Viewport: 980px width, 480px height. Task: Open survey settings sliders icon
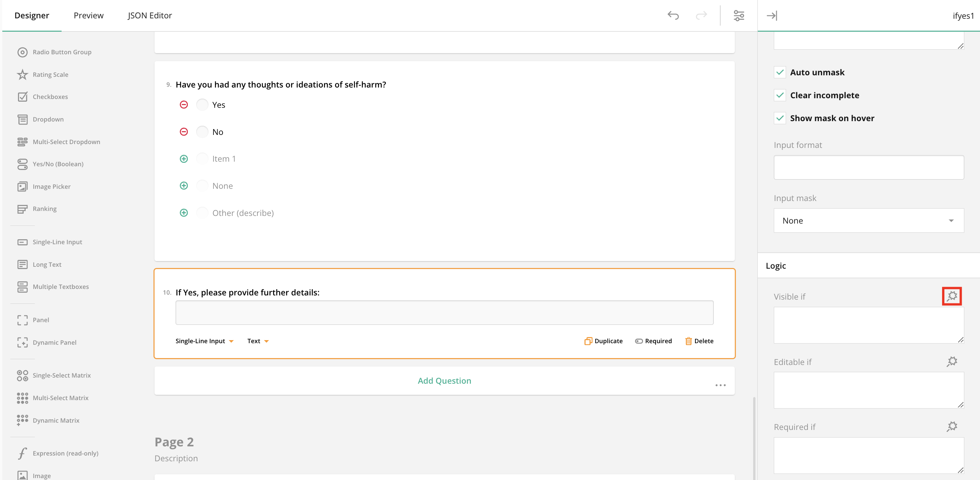tap(739, 16)
